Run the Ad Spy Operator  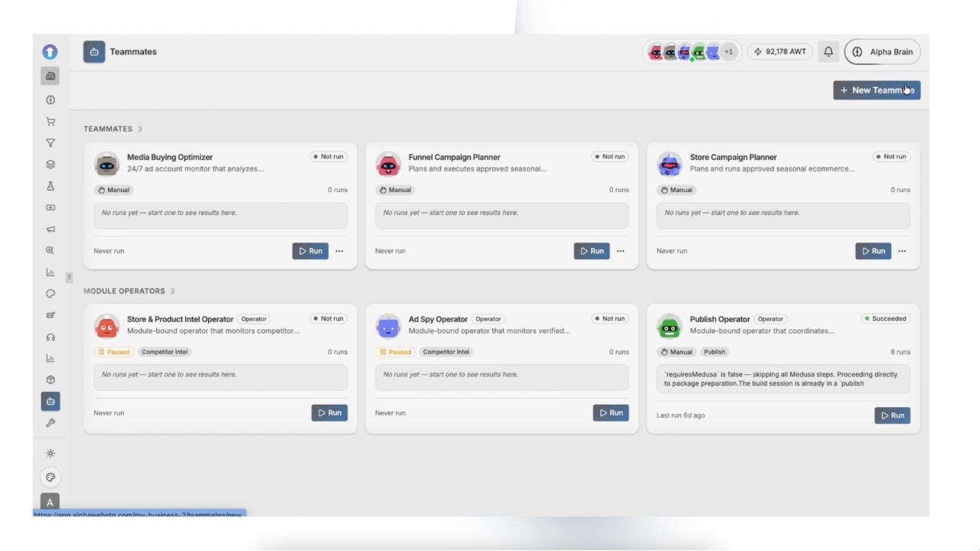pyautogui.click(x=611, y=412)
